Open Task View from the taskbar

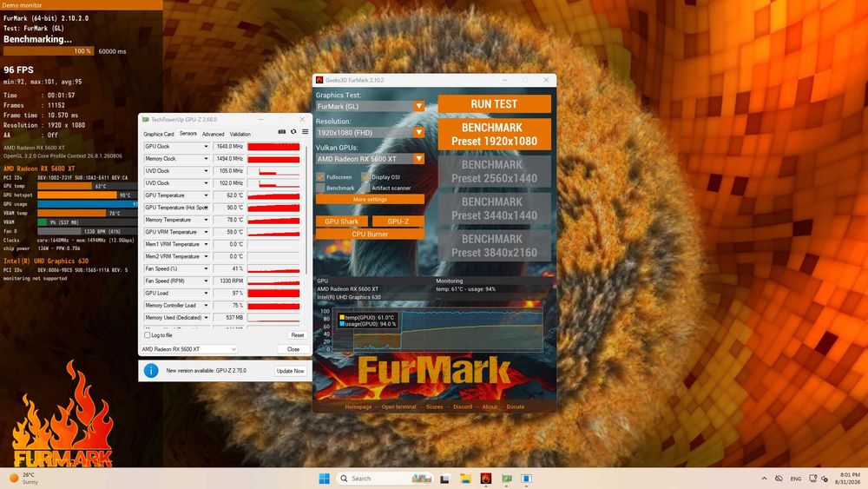(x=444, y=479)
